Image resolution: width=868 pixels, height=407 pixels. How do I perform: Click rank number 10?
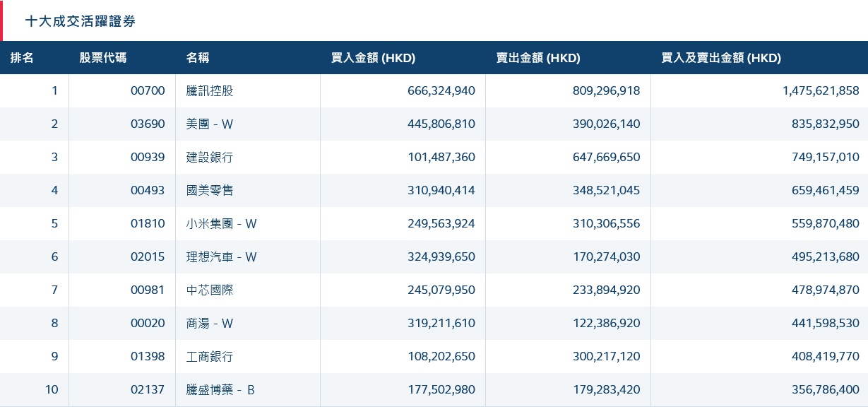click(52, 389)
